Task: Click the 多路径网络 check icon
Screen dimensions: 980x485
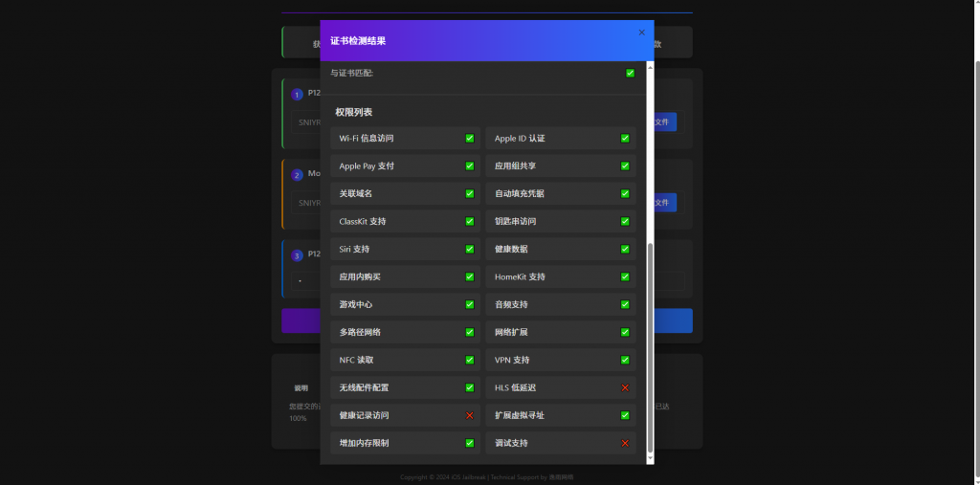Action: (469, 332)
